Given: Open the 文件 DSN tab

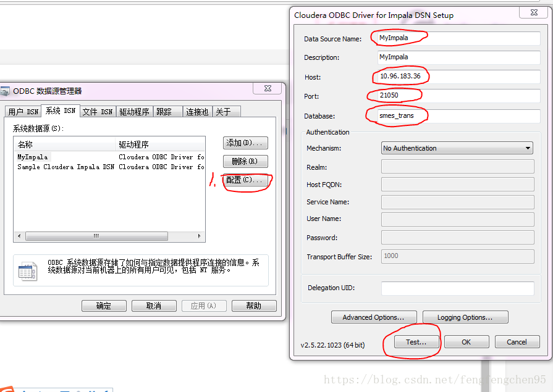Looking at the screenshot, I should [98, 112].
